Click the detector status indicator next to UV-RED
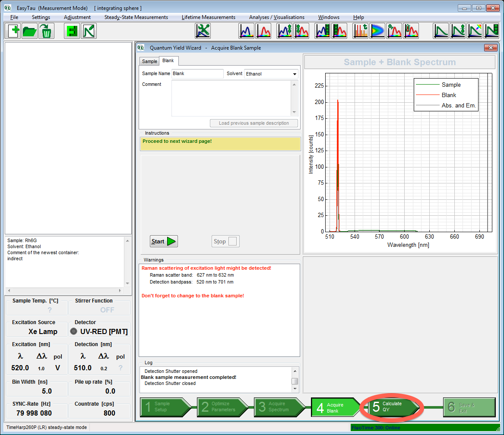The width and height of the screenshot is (504, 435). (x=73, y=331)
